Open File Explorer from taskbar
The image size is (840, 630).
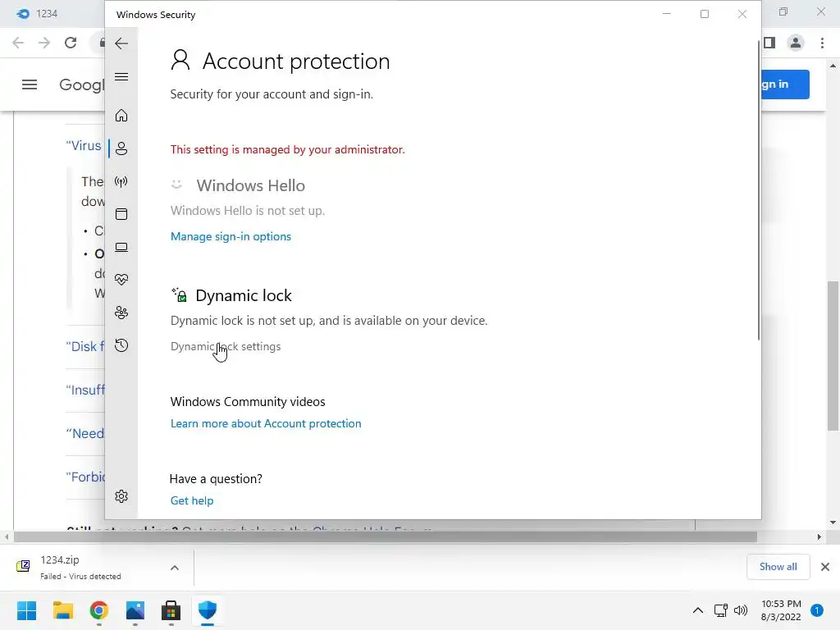click(62, 610)
